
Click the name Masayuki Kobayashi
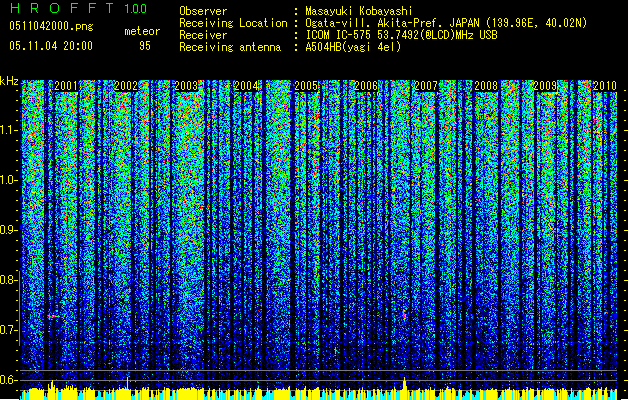[359, 11]
